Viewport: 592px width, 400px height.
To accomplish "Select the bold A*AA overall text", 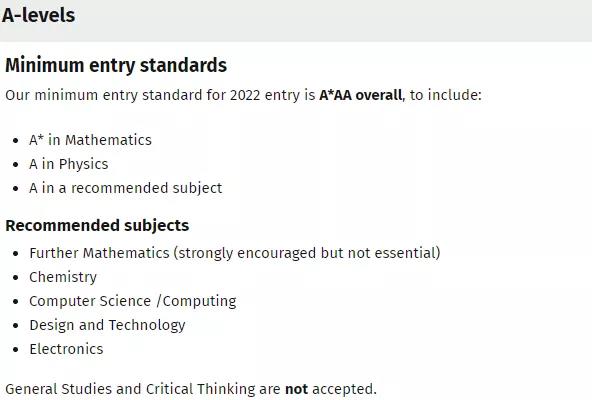I will click(361, 95).
